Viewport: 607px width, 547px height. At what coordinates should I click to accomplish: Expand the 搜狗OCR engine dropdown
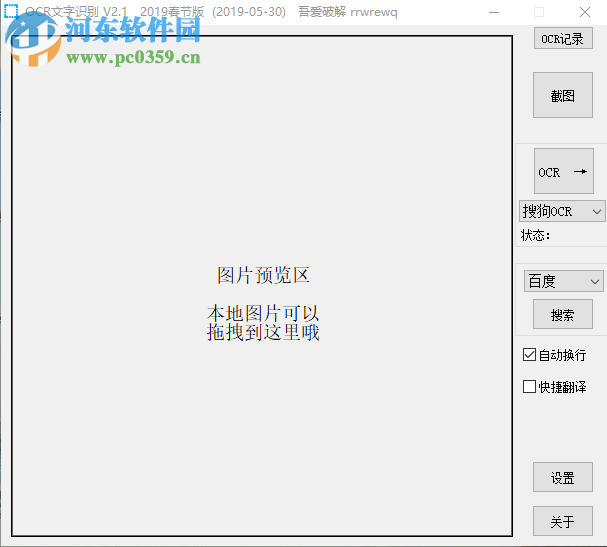(562, 211)
